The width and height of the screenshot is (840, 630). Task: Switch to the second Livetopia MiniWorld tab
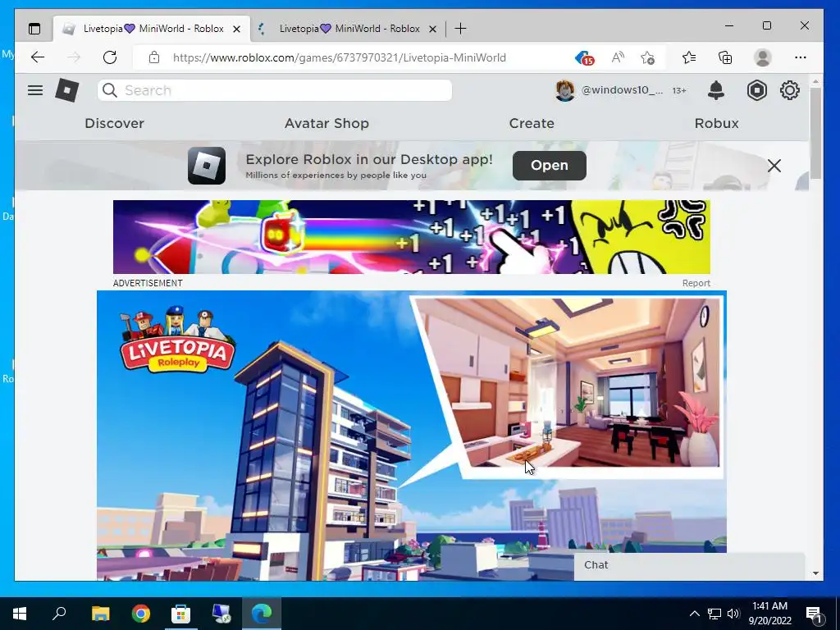(x=349, y=29)
